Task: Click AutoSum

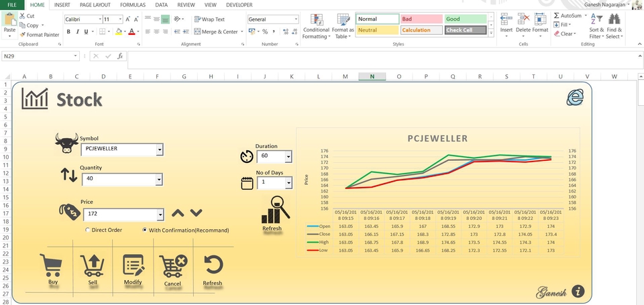Action: pyautogui.click(x=568, y=15)
